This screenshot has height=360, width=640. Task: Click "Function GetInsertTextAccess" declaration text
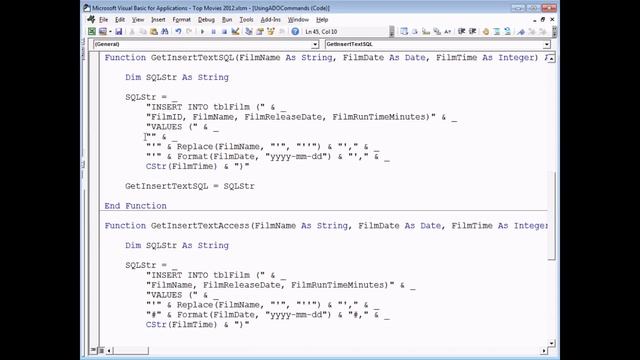(x=177, y=226)
